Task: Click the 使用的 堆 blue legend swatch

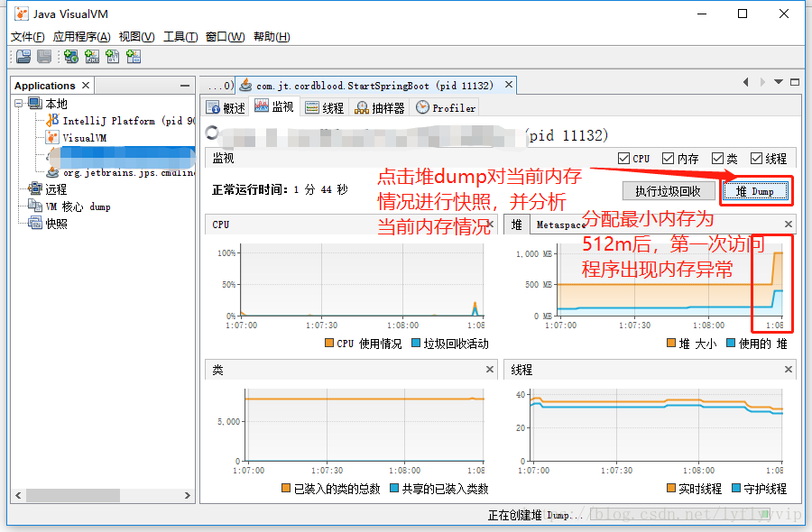Action: pos(731,343)
